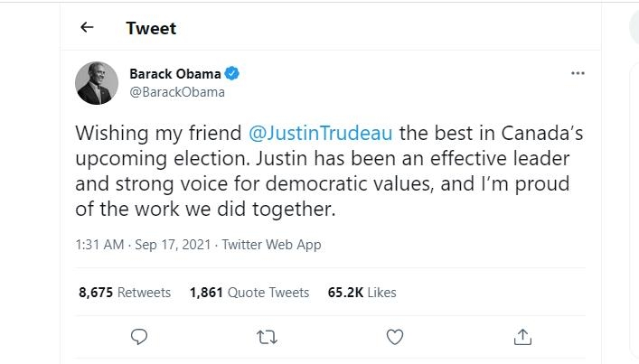Open the Twitter Web App source link

click(271, 244)
